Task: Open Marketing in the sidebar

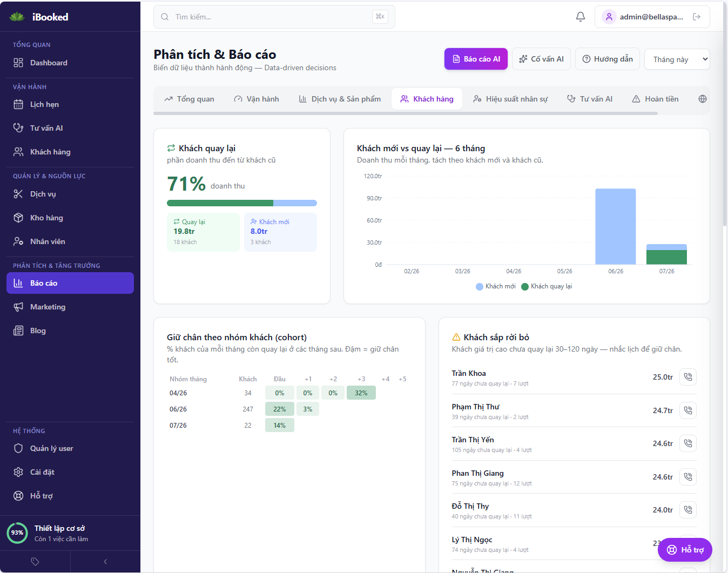Action: pyautogui.click(x=70, y=307)
